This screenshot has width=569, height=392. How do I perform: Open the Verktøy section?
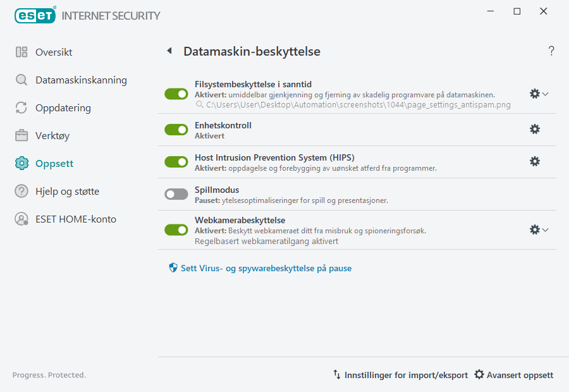point(21,135)
